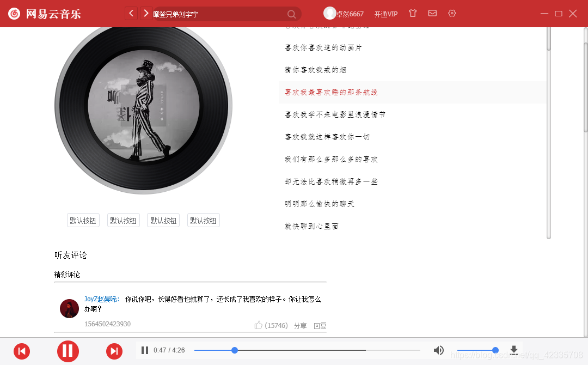Like the comment with the thumbs-up icon
Viewport: 588px width, 365px height.
pos(259,325)
